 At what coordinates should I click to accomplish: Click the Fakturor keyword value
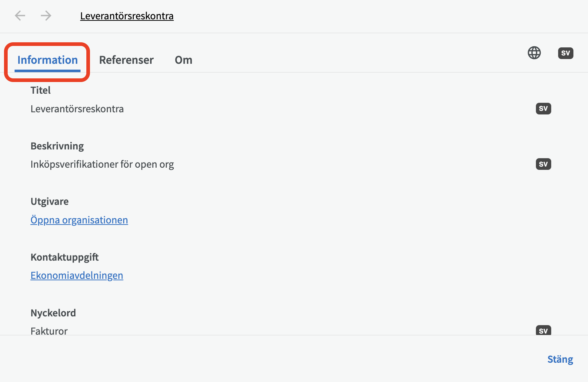click(x=49, y=331)
